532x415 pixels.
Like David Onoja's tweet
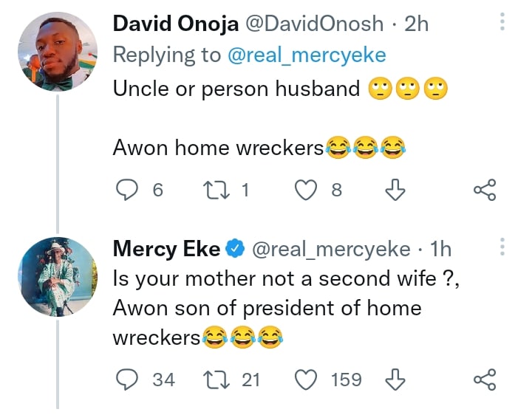[x=306, y=191]
